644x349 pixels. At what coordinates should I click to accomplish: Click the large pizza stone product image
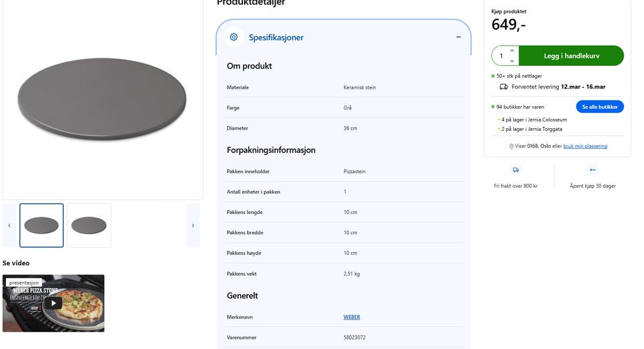point(102,99)
